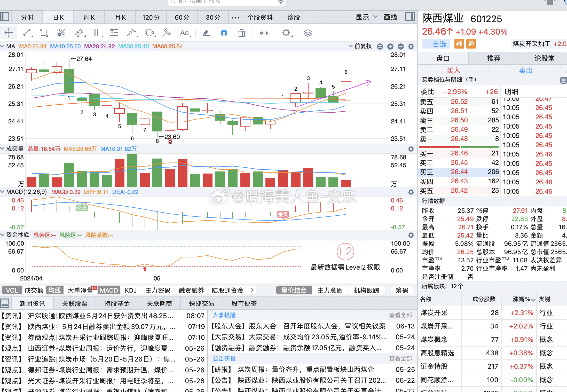Click the plus button beside 前复权

390,46
